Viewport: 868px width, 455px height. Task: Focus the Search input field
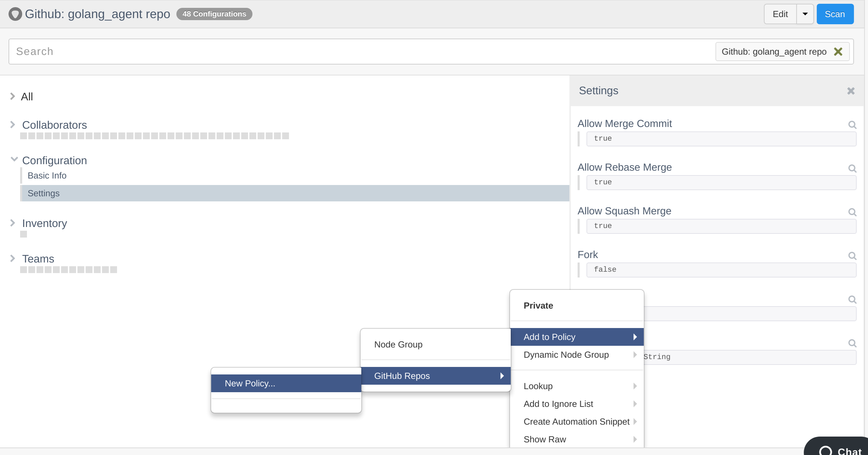pos(362,52)
